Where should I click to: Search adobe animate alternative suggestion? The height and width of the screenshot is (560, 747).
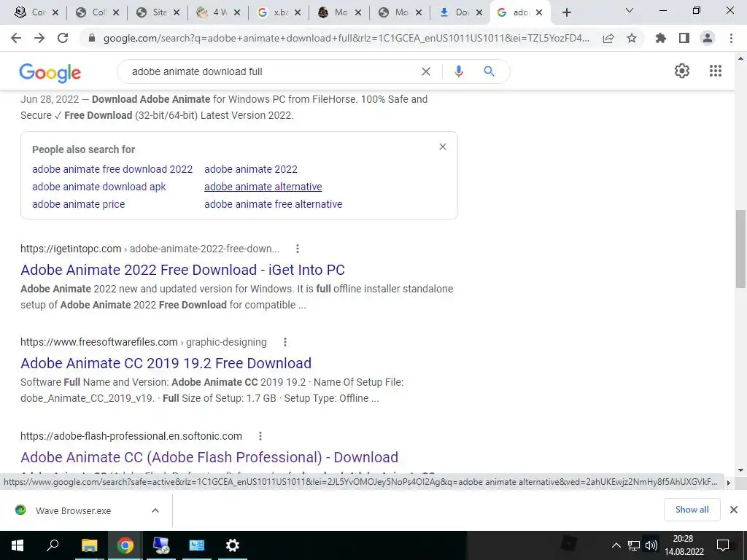point(263,187)
